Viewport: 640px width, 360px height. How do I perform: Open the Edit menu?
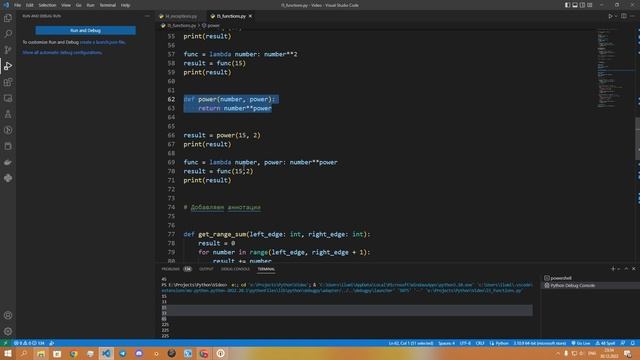coord(30,5)
